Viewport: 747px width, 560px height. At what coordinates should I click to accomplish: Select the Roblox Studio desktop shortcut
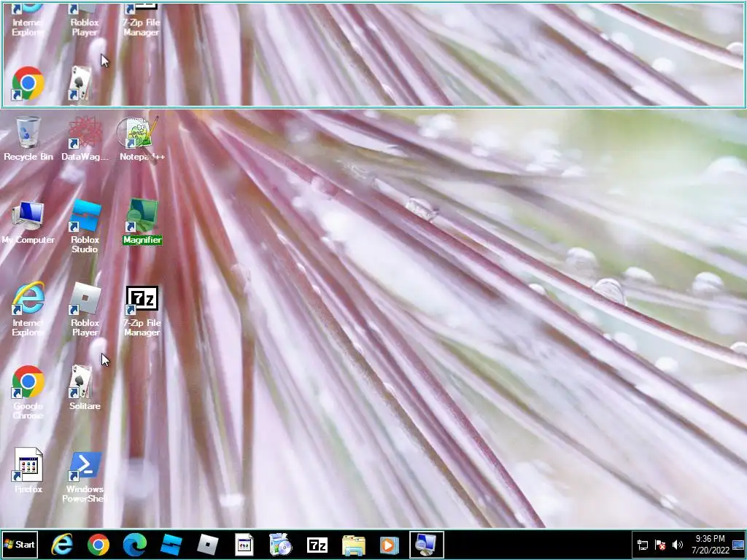pyautogui.click(x=85, y=227)
